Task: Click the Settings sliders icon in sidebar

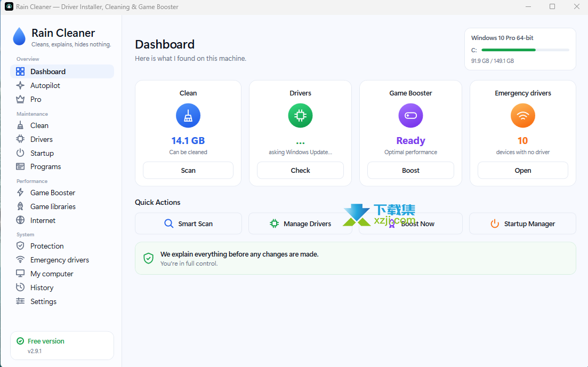Action: 20,301
